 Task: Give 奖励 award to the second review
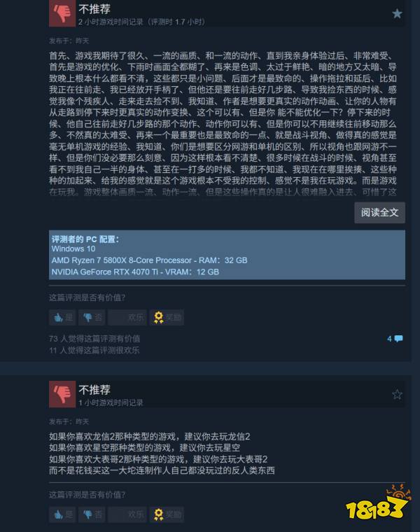click(x=167, y=514)
